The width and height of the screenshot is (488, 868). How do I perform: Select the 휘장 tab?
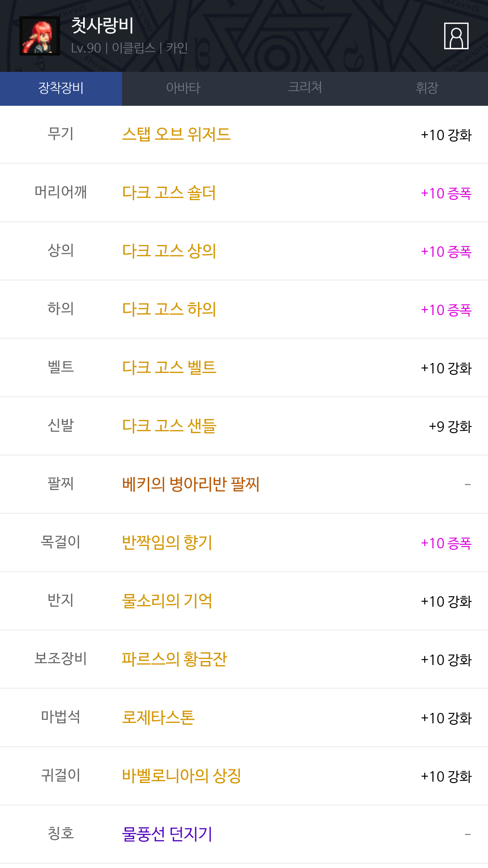[x=427, y=88]
